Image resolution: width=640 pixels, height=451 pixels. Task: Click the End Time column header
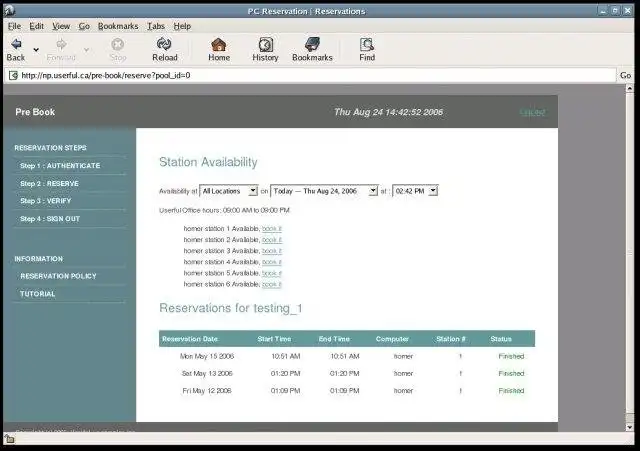click(334, 339)
